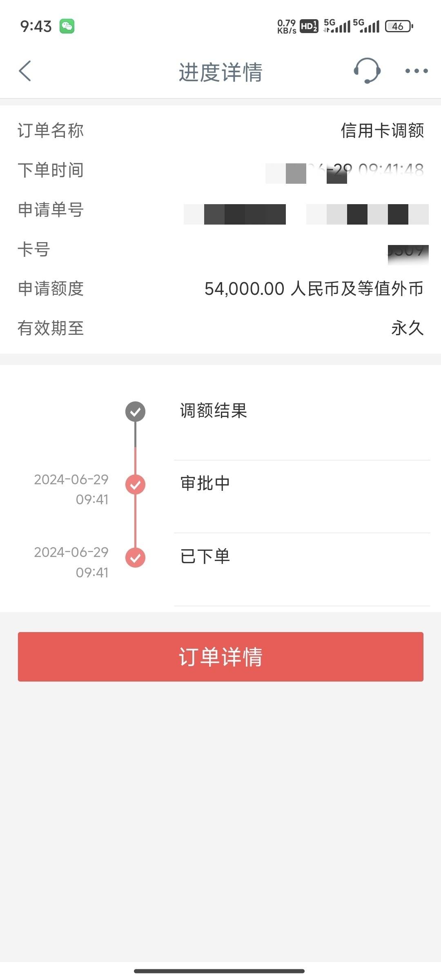Click the red 审批中 checkmark

point(135,485)
